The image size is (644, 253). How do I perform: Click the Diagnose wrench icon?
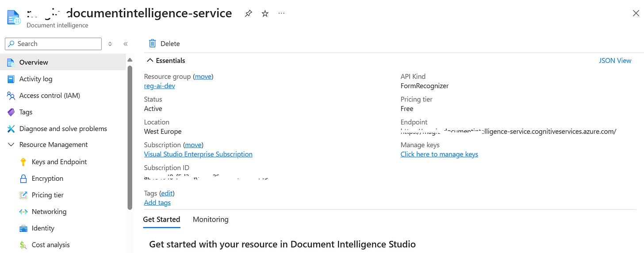pyautogui.click(x=11, y=129)
